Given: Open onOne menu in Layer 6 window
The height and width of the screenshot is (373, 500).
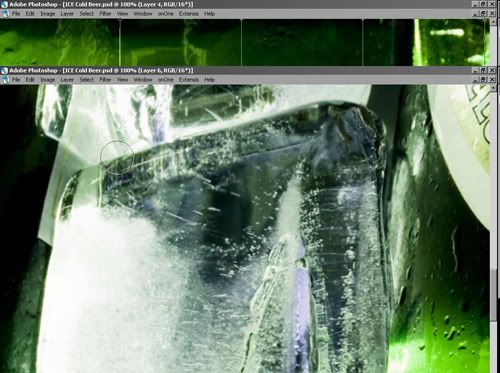Looking at the screenshot, I should pos(166,80).
